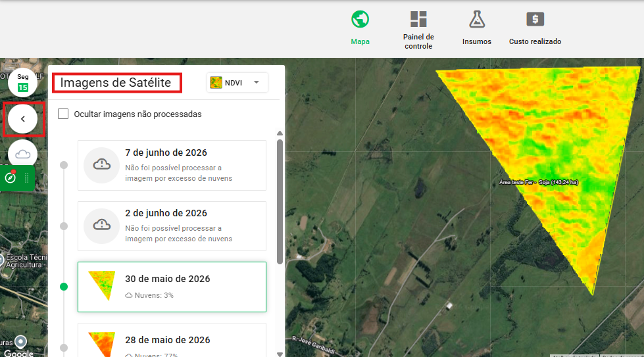Viewport: 644px width, 357px height.
Task: Open the Insumos flask tab
Action: click(476, 28)
